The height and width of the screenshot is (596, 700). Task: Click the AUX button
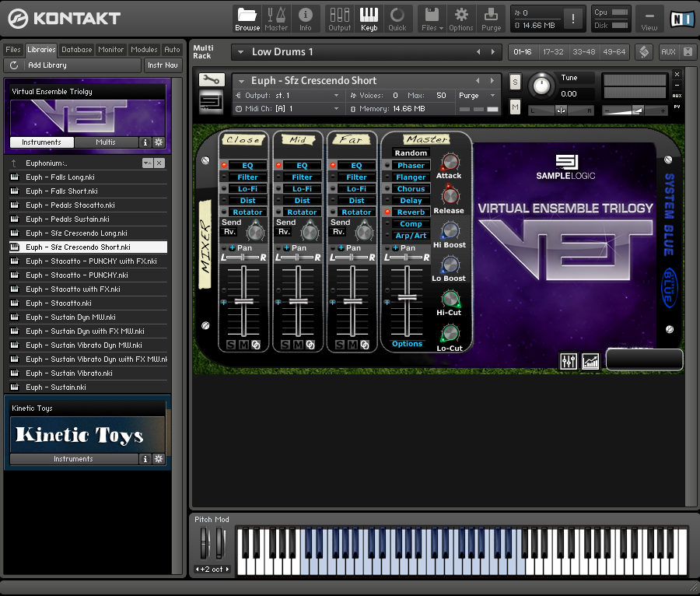[x=668, y=52]
